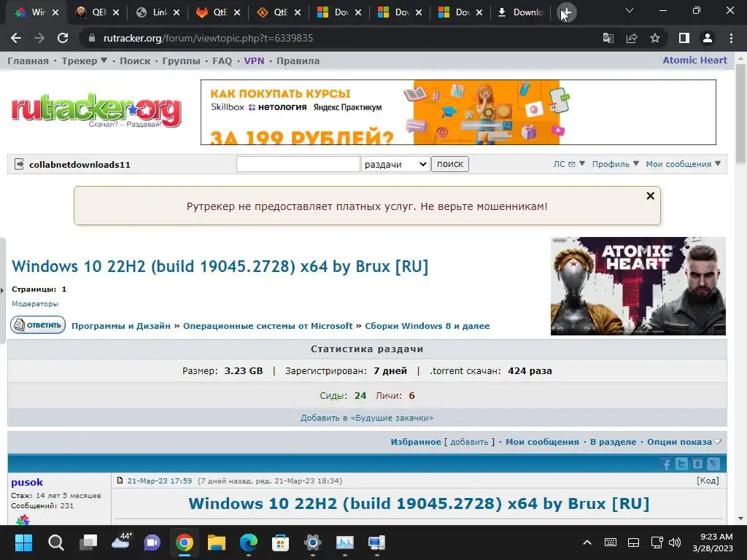Click the site search text field
The height and width of the screenshot is (560, 747).
click(x=298, y=164)
